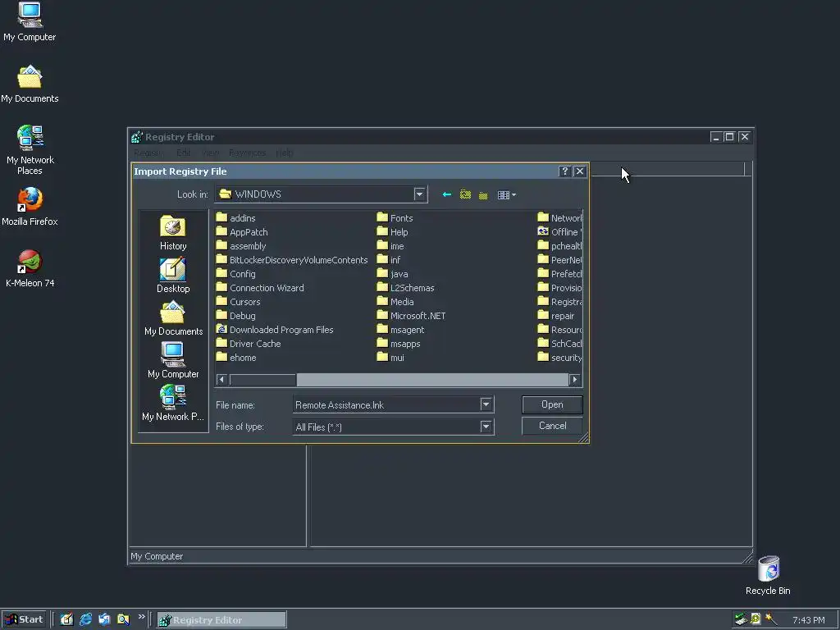The height and width of the screenshot is (630, 840).
Task: Select the Help folder
Action: (x=392, y=232)
